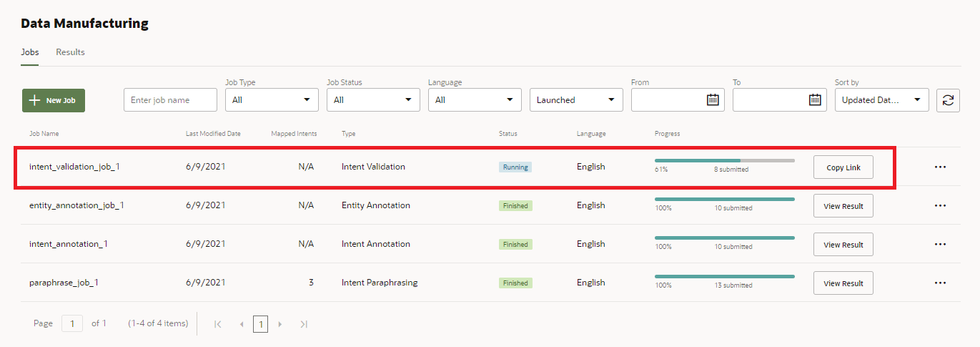Open the Launched filter dropdown
The image size is (980, 347).
575,100
